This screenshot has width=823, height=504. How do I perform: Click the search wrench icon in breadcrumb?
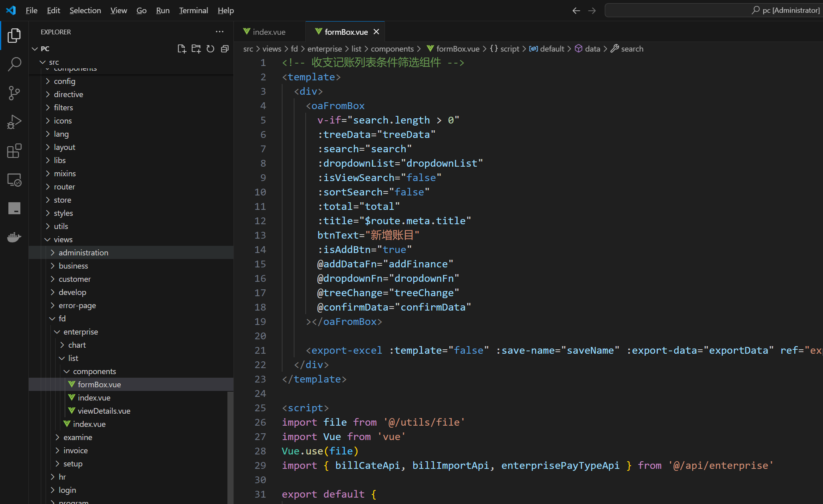pyautogui.click(x=615, y=48)
